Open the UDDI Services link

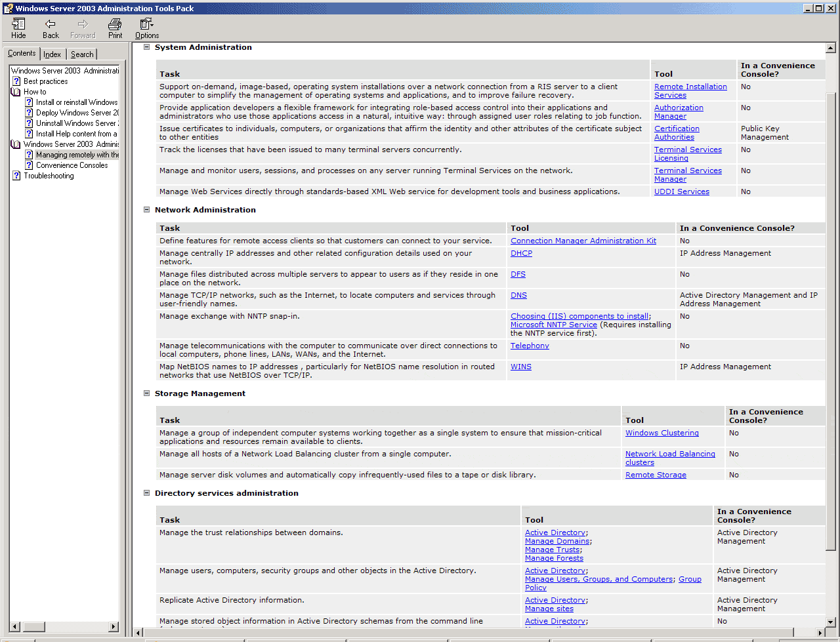(x=682, y=191)
